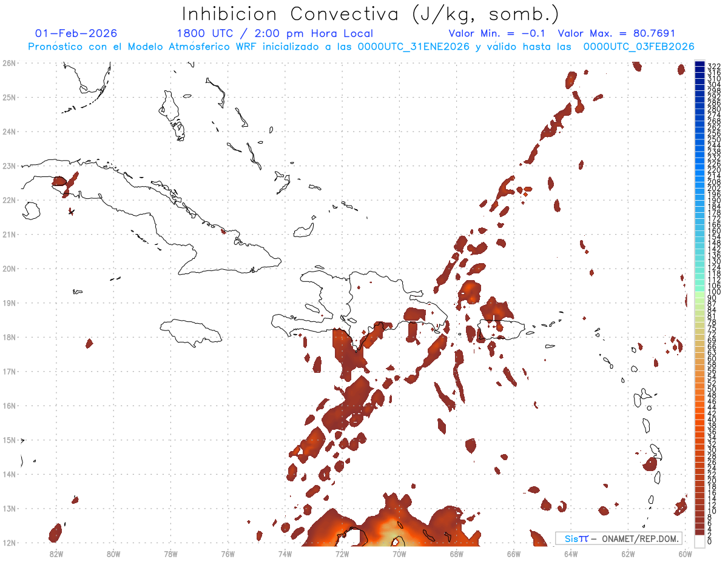
Task: Click the '70W' longitude label
Action: coord(399,554)
